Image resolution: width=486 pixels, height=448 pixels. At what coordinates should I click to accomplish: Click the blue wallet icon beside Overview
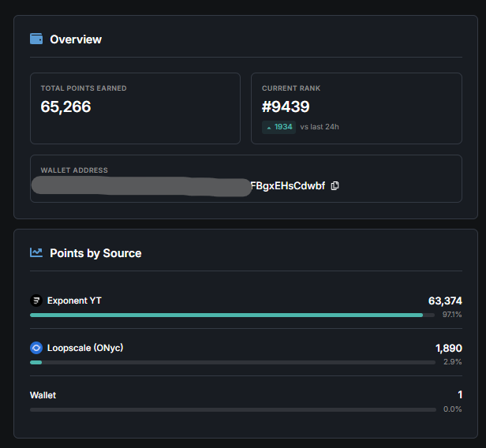pyautogui.click(x=36, y=39)
